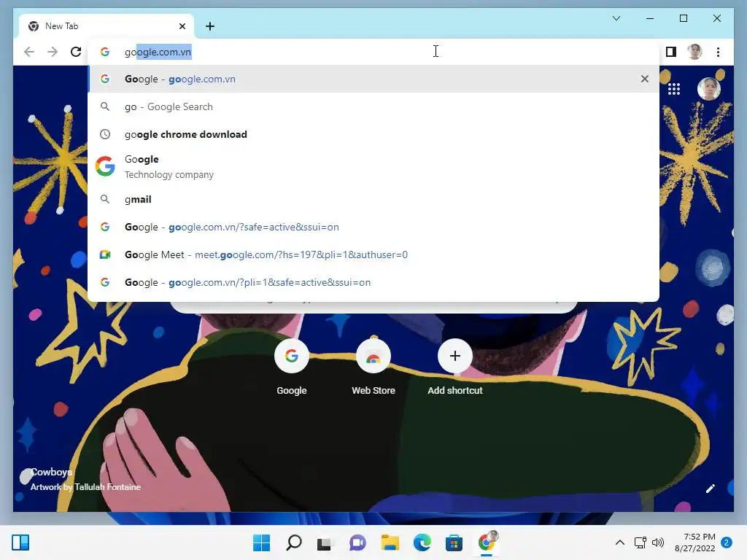Click the browser Forward arrow
The width and height of the screenshot is (747, 560).
pyautogui.click(x=53, y=52)
